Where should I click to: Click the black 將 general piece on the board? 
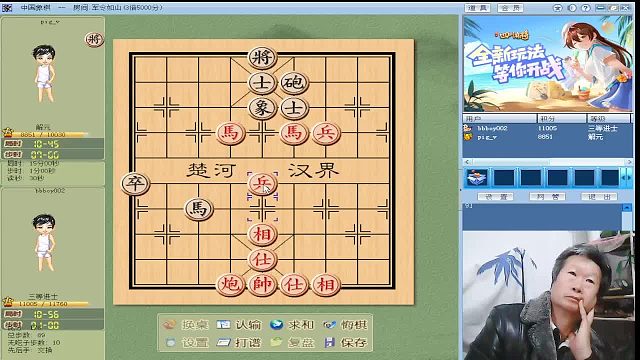coord(262,57)
